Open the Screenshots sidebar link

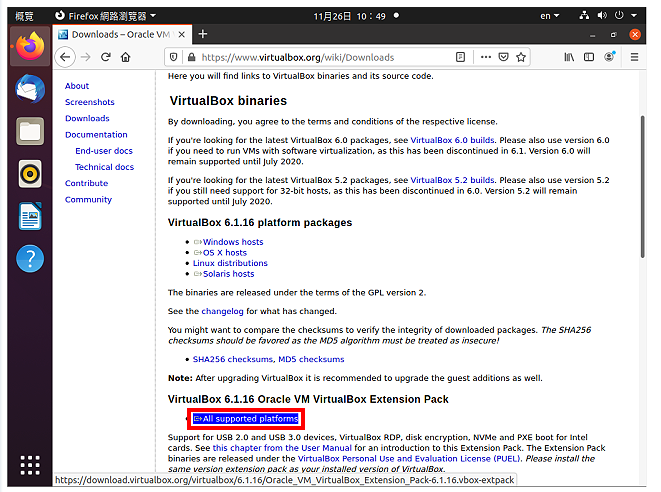point(89,102)
